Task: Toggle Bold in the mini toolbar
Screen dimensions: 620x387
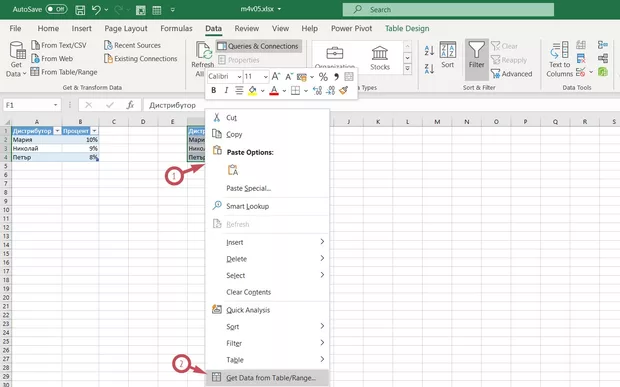Action: click(214, 91)
